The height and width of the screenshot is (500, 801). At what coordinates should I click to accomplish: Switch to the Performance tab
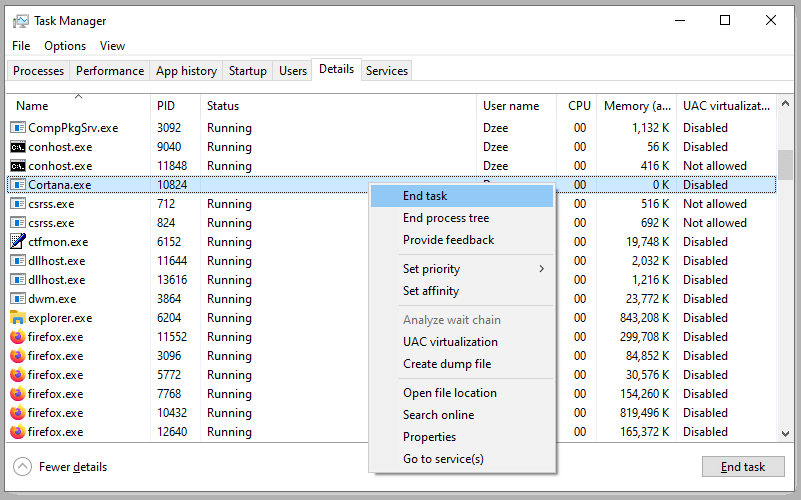click(x=110, y=71)
